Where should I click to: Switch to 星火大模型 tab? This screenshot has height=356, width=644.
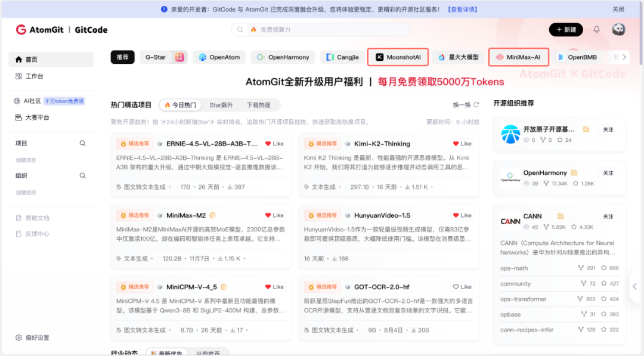459,57
